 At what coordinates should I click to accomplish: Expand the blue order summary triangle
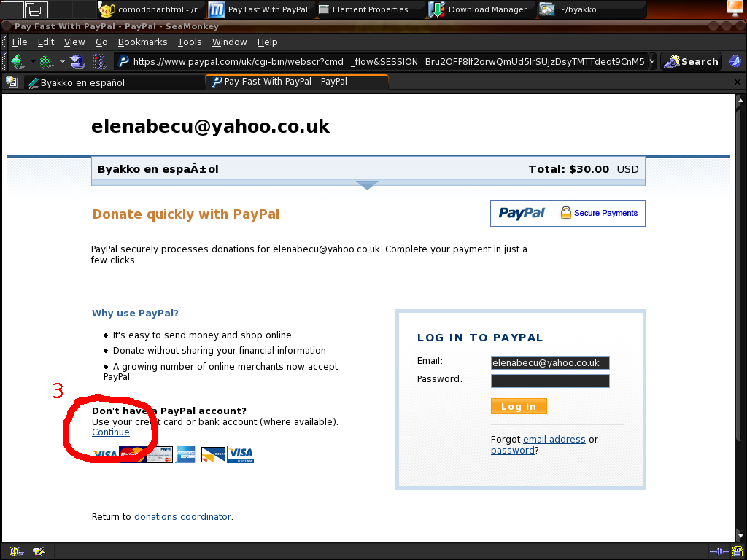368,184
